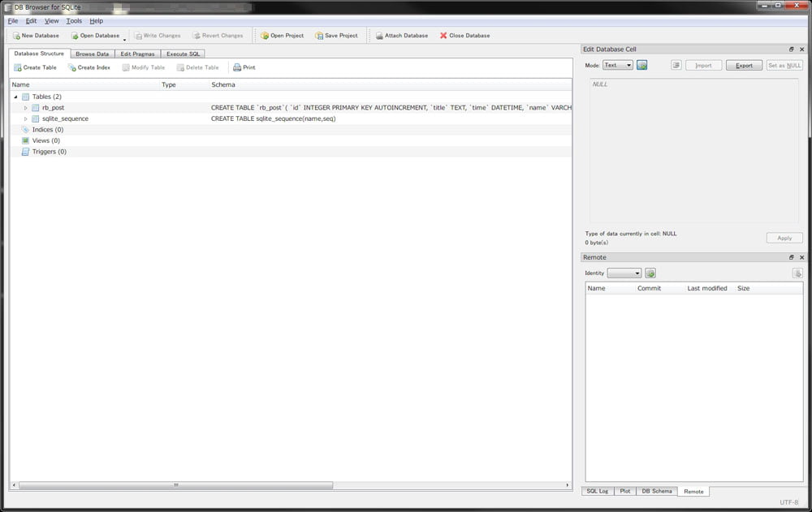Expand the sqlite_sequence table node
This screenshot has width=812, height=512.
tap(25, 118)
